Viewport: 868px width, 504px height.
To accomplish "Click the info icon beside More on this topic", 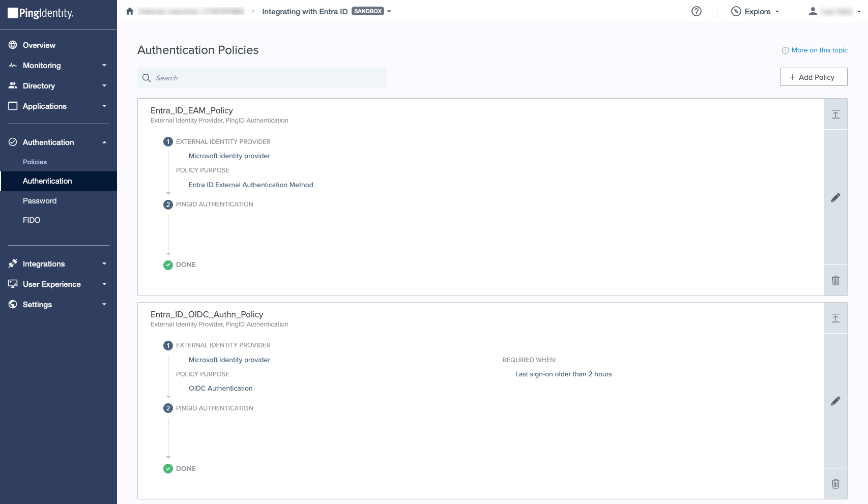I will pyautogui.click(x=785, y=50).
